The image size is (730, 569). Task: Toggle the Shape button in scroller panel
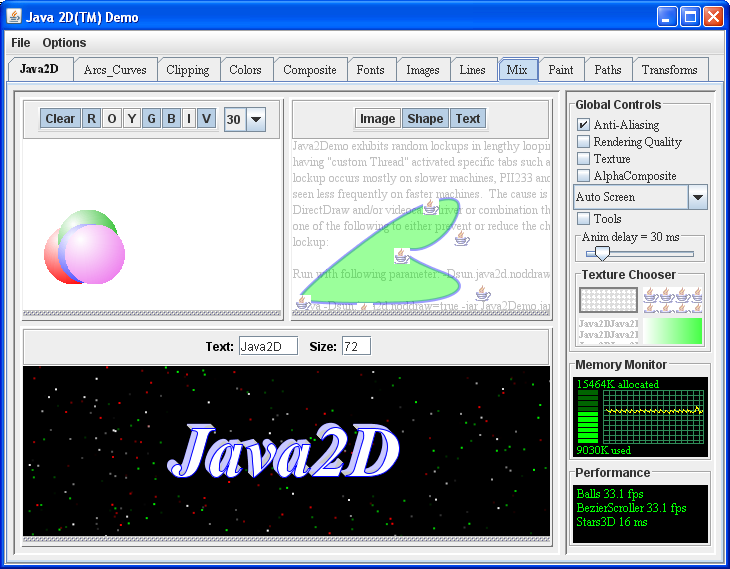[x=425, y=119]
